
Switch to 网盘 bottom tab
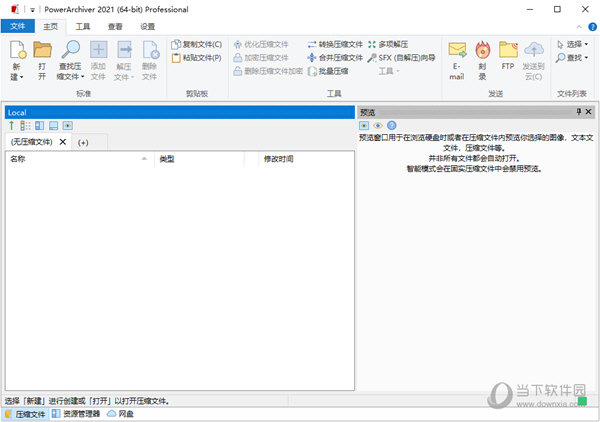point(120,414)
